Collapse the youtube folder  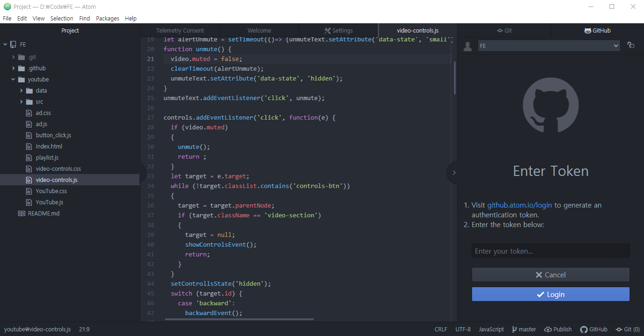point(14,80)
